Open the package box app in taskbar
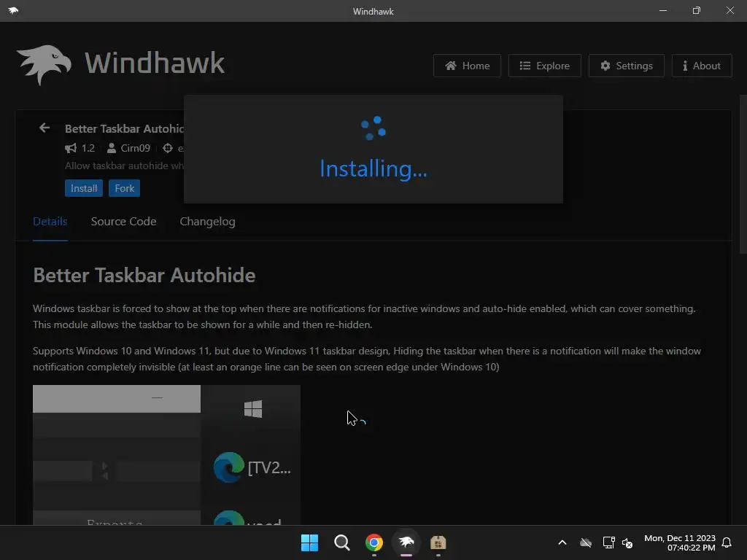 438,542
